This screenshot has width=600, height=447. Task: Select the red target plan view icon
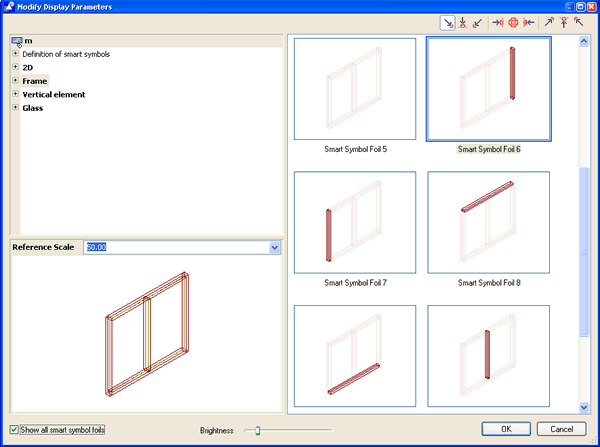pyautogui.click(x=513, y=23)
